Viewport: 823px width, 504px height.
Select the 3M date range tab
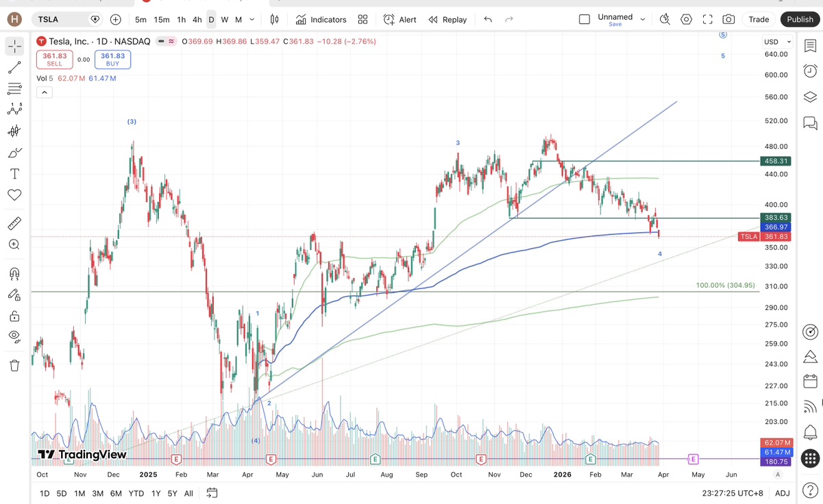tap(97, 493)
